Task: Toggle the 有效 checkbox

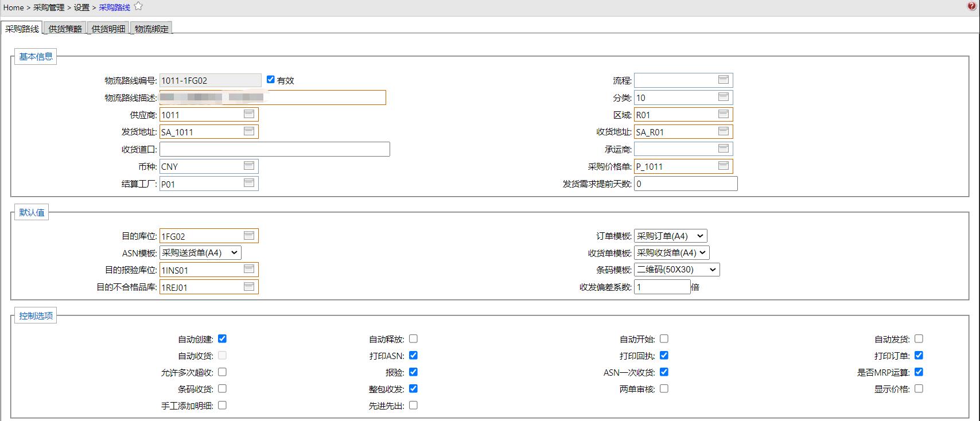Action: click(x=271, y=79)
